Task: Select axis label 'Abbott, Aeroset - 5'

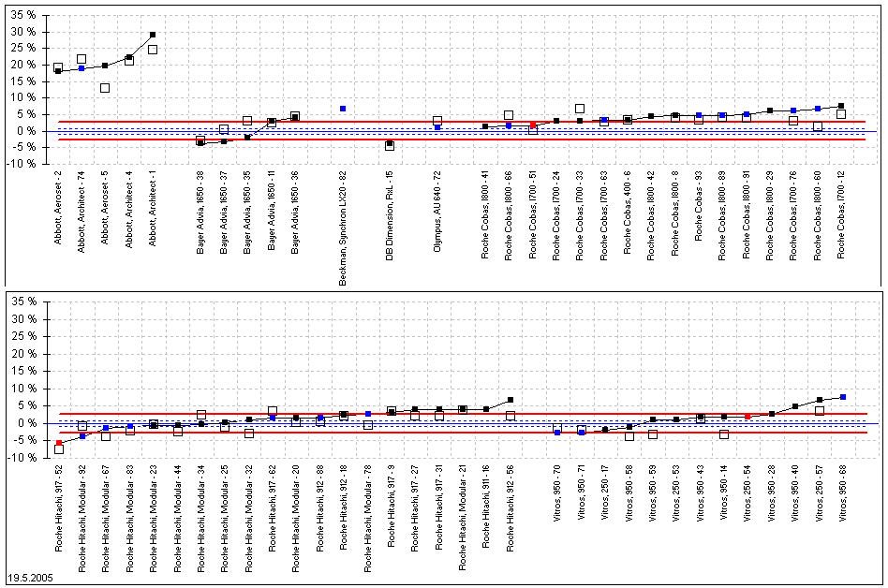Action: point(105,207)
